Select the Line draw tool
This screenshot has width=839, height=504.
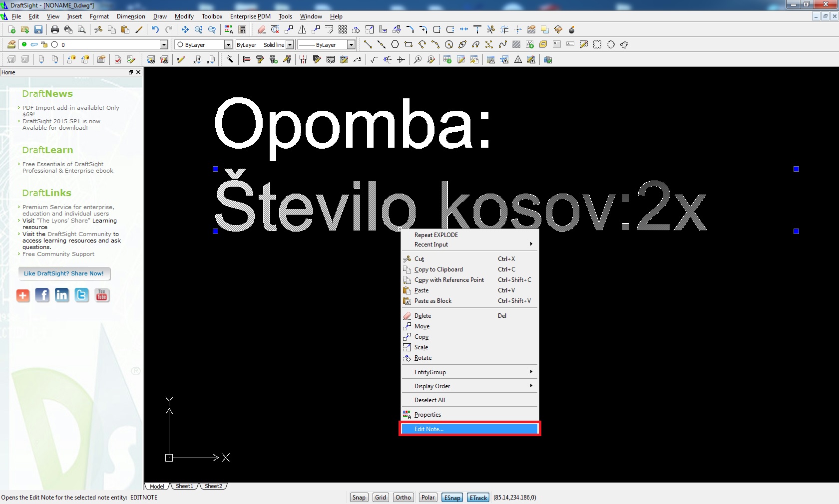click(368, 45)
